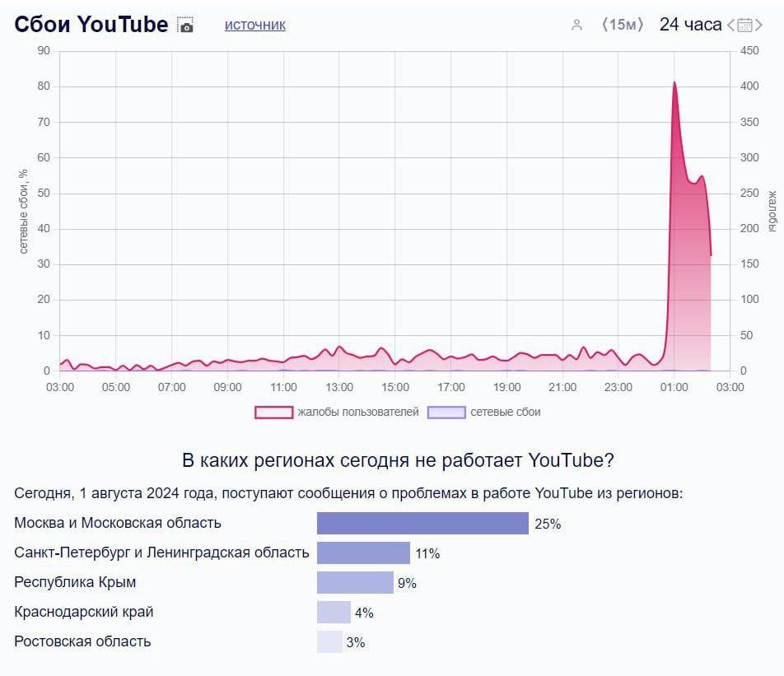Click the complaint spike peak on chart
Screen dimensions: 784x676
(x=674, y=83)
